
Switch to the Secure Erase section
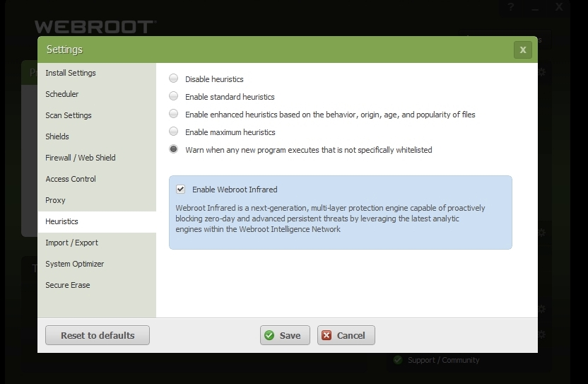[x=68, y=285]
